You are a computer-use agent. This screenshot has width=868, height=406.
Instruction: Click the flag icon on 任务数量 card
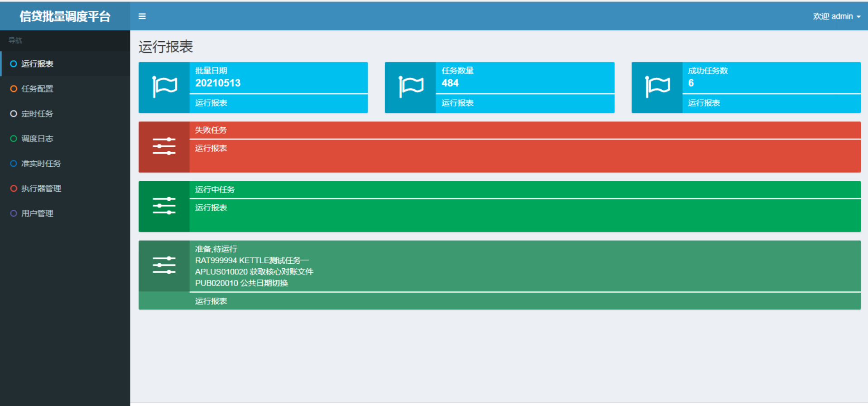click(x=411, y=87)
